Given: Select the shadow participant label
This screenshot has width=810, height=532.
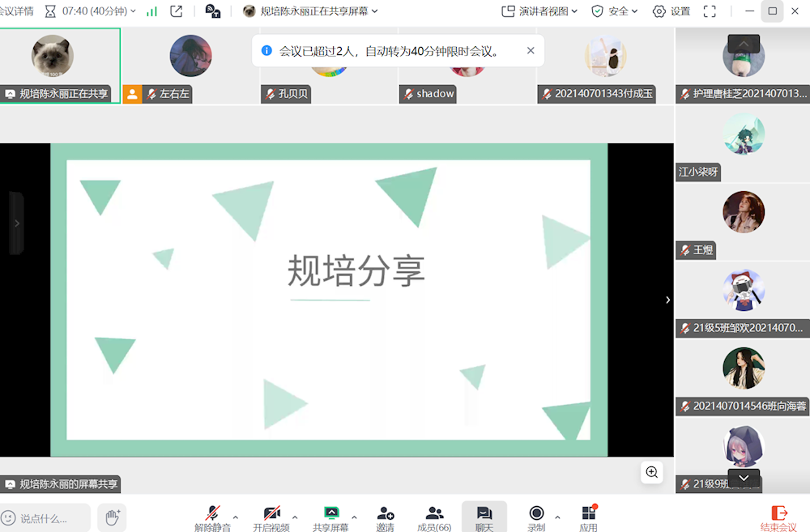Looking at the screenshot, I should [428, 94].
